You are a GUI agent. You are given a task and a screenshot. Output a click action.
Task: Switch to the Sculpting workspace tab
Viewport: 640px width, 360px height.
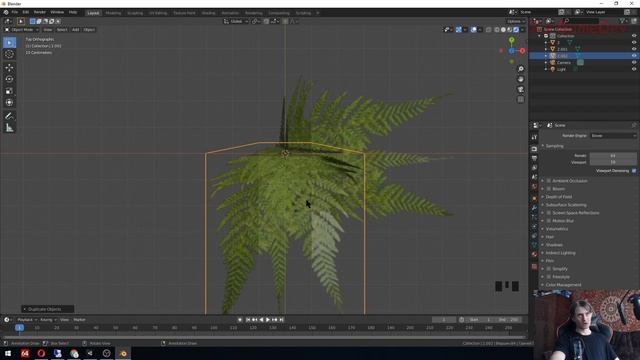point(135,13)
